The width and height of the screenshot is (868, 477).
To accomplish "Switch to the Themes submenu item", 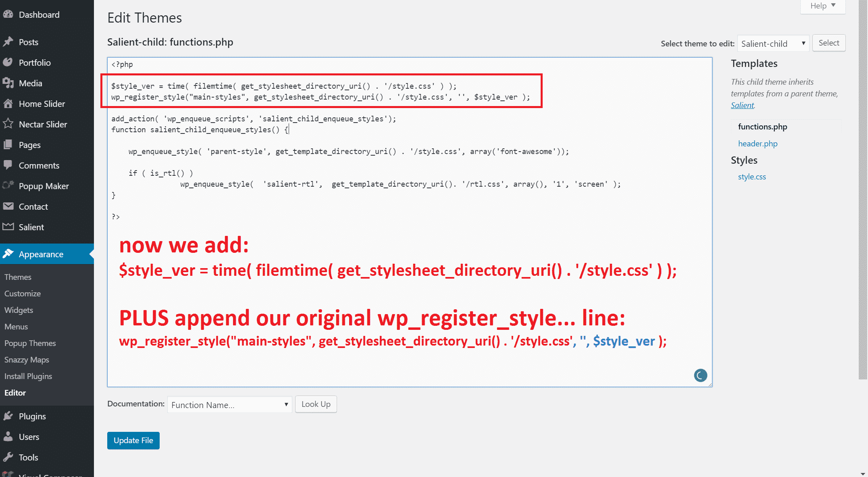I will click(x=18, y=277).
